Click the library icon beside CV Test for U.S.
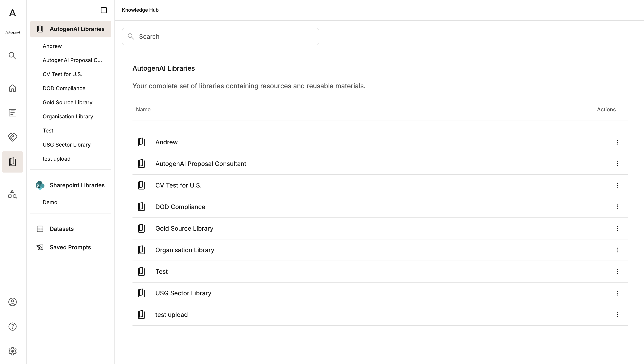Screen dimensions: 644x364 tap(141, 185)
